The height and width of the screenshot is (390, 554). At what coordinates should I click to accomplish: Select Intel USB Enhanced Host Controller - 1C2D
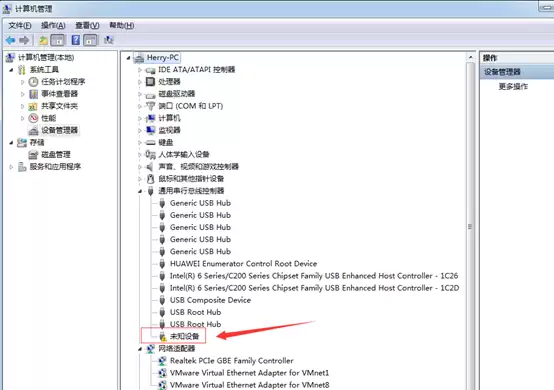pyautogui.click(x=314, y=288)
